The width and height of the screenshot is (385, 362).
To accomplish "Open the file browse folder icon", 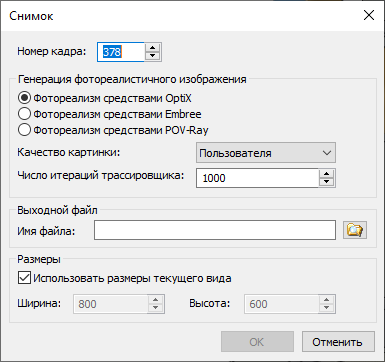I will pyautogui.click(x=355, y=230).
